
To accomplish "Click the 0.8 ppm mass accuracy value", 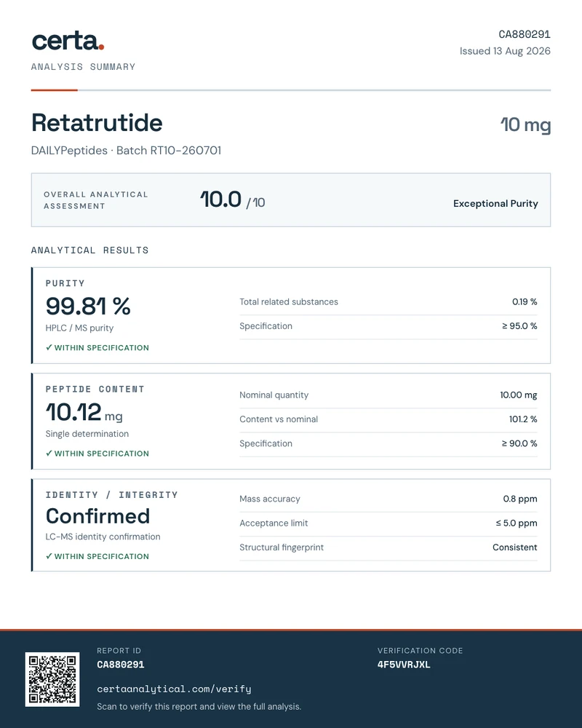I will click(520, 499).
